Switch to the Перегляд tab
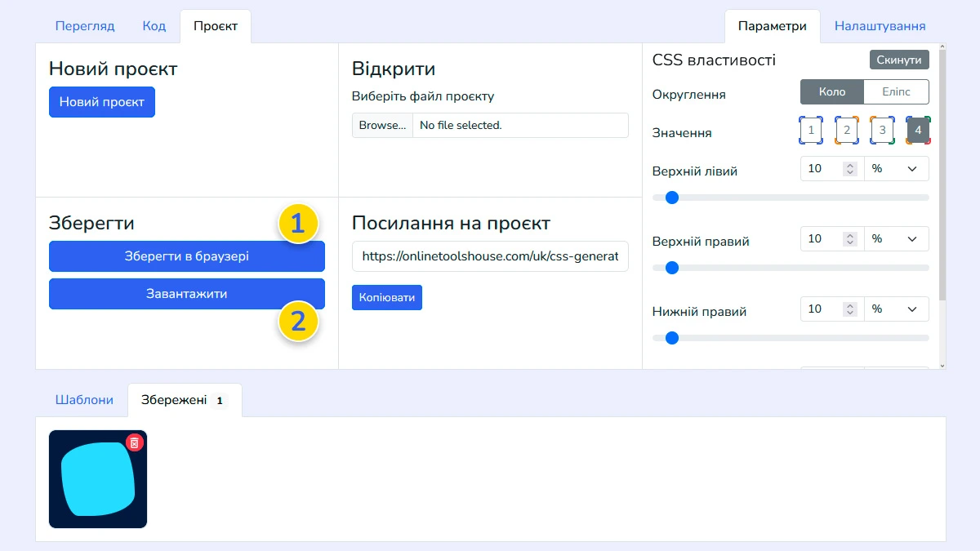Screen dimensions: 980x551 tap(85, 25)
